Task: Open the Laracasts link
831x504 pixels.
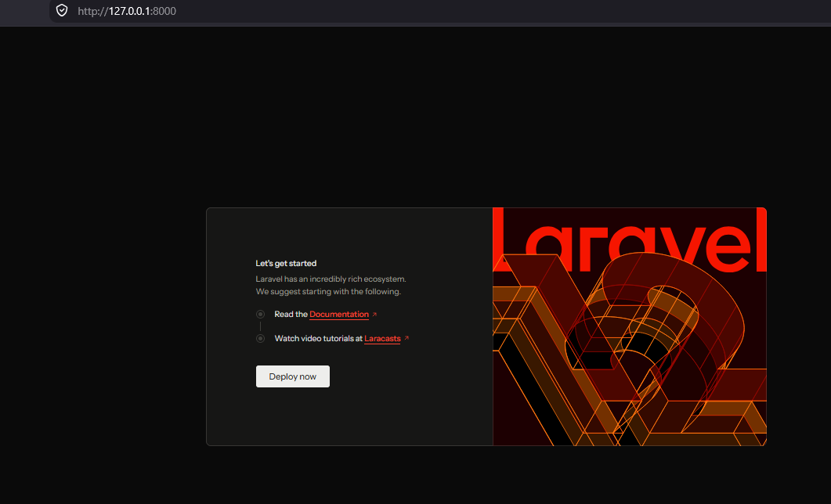Action: tap(382, 339)
